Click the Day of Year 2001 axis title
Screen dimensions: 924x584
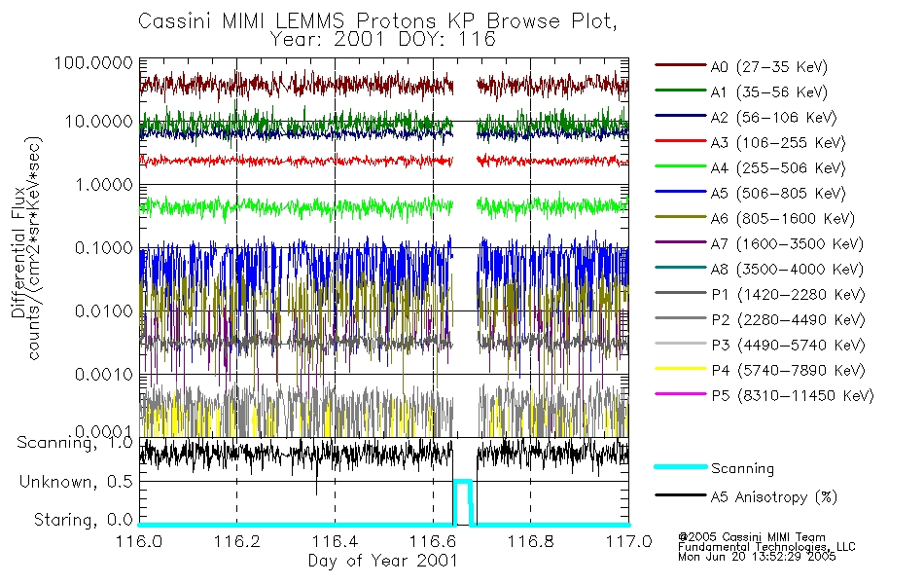383,561
